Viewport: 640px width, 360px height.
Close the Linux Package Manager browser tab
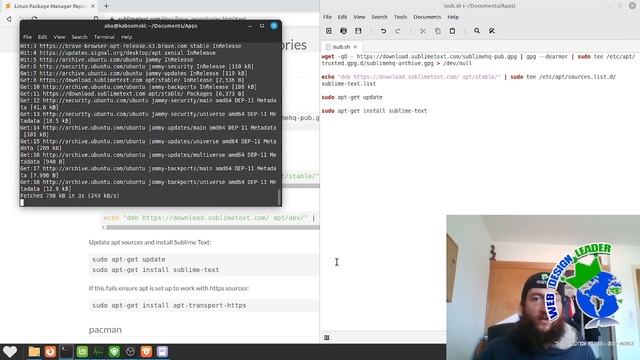click(93, 6)
